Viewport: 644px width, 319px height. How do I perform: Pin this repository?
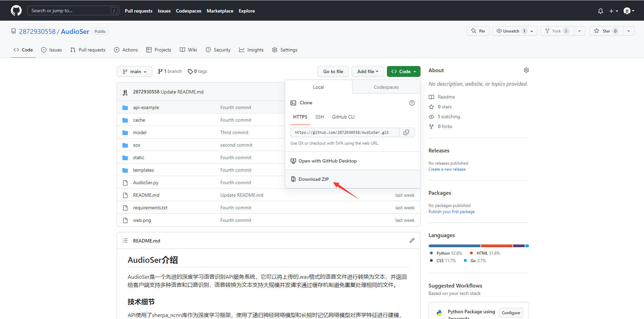pos(478,31)
